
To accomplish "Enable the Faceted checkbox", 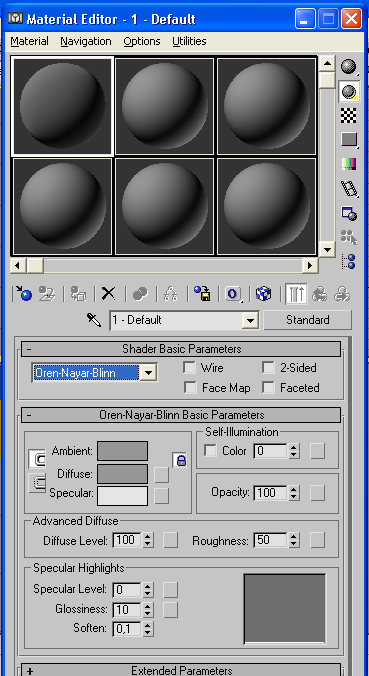I will (x=269, y=388).
